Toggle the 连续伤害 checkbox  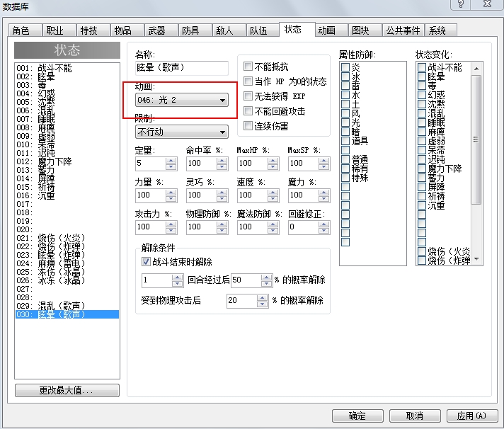pos(248,125)
